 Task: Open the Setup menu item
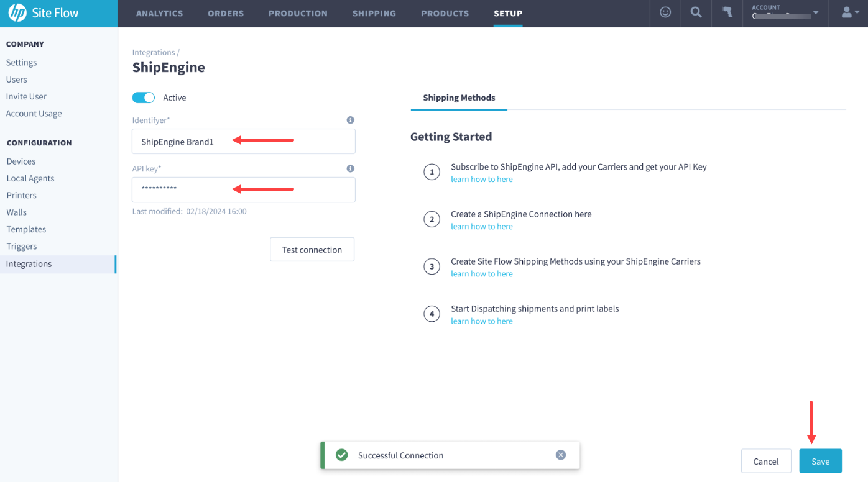(508, 12)
